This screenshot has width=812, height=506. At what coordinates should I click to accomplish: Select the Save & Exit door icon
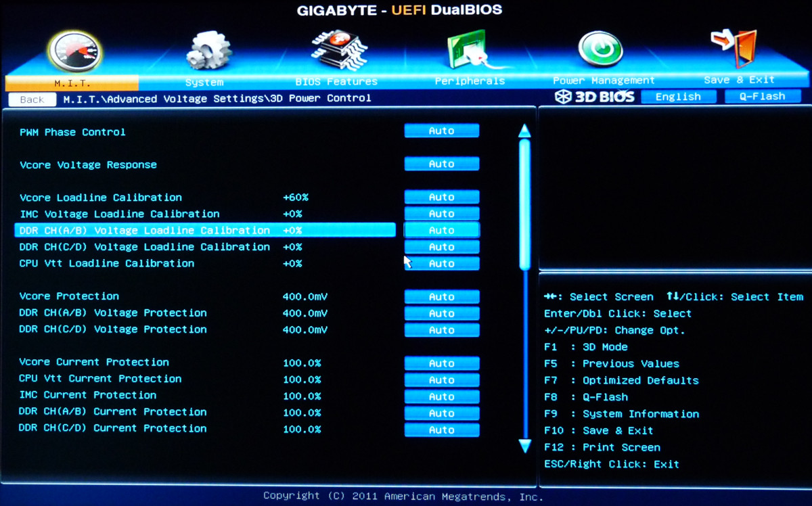[x=734, y=48]
